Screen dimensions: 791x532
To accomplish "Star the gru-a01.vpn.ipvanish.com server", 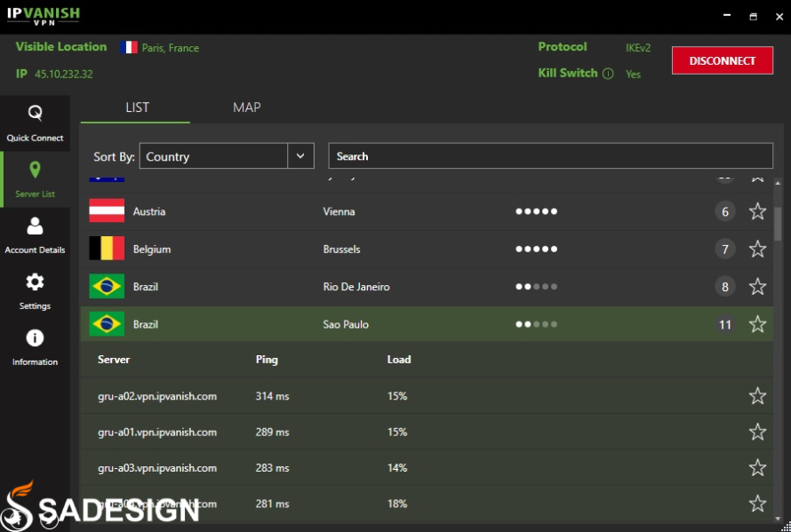I will [x=757, y=432].
